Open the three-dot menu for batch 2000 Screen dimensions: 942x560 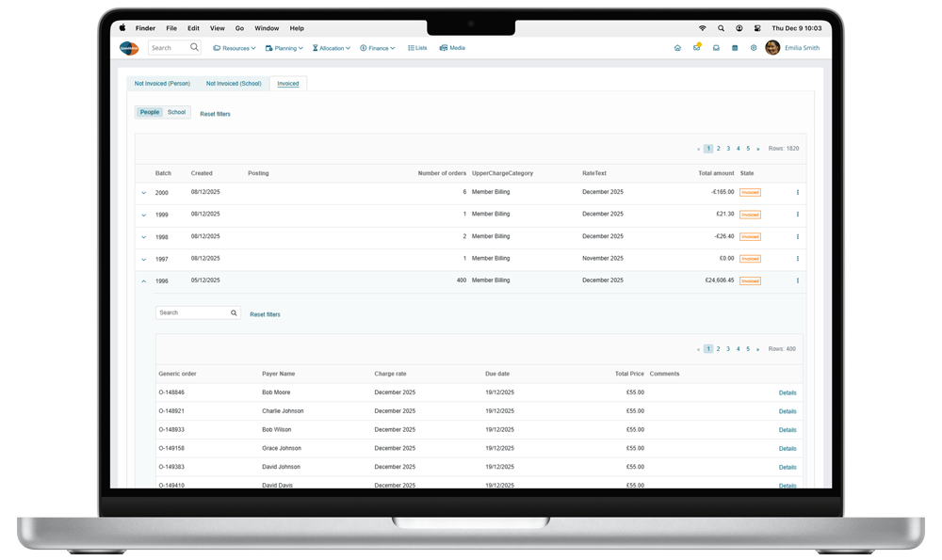pyautogui.click(x=798, y=193)
